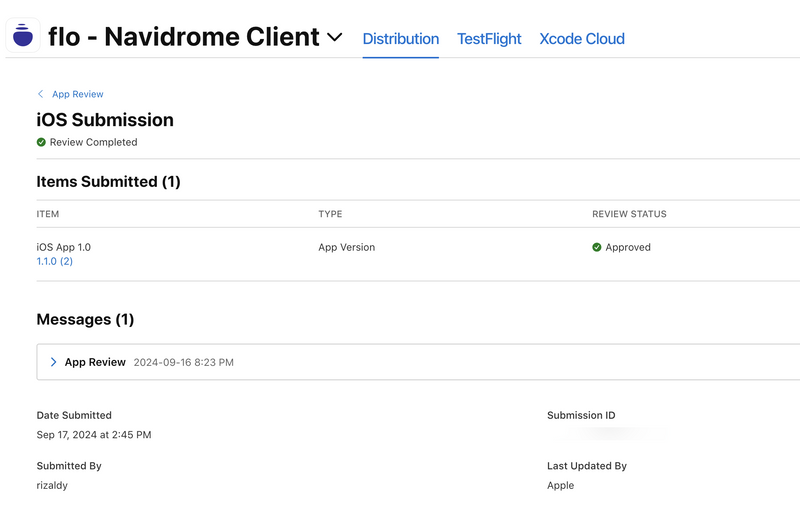
Task: Open build link 1.1.0 (2)
Action: click(x=55, y=261)
